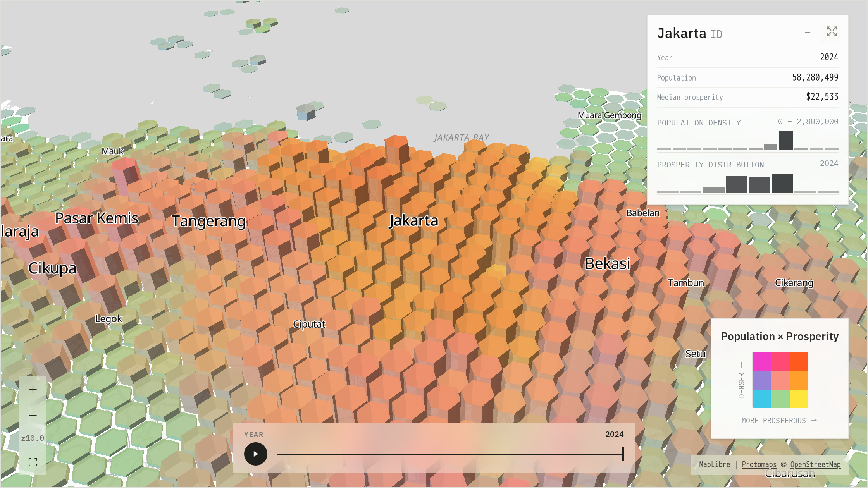Click the MapLibre attribution text
Image resolution: width=868 pixels, height=488 pixels.
[x=715, y=464]
